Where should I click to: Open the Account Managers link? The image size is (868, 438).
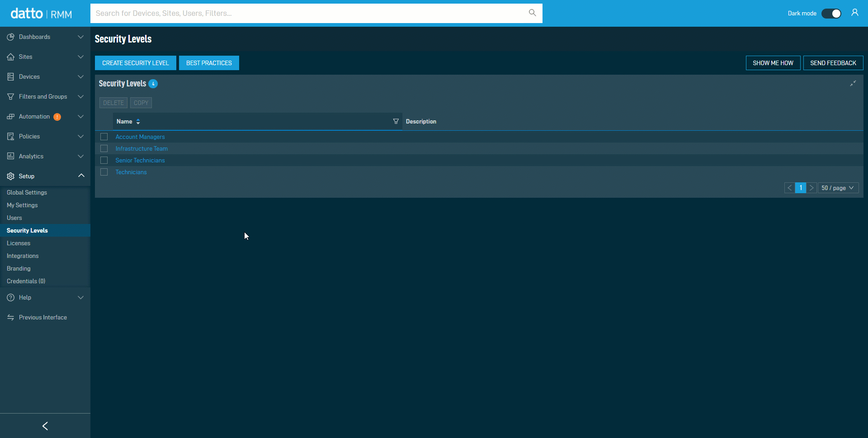140,137
